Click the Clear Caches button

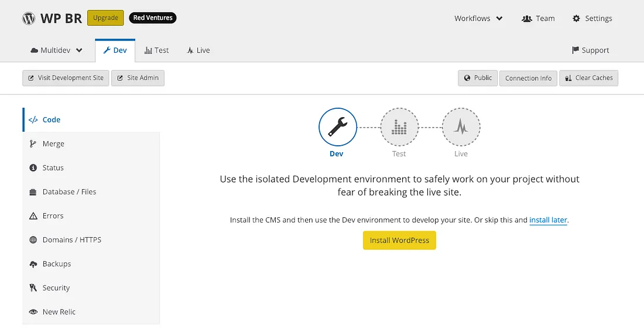[x=588, y=78]
